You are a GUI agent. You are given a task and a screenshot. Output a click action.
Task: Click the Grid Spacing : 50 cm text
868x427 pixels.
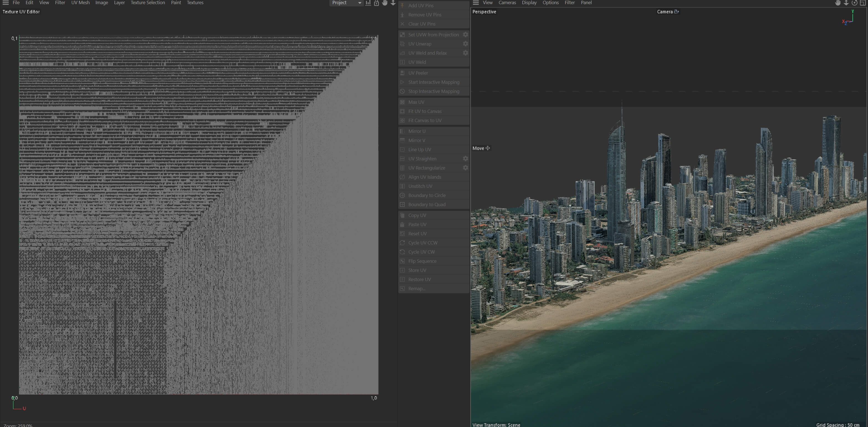838,425
